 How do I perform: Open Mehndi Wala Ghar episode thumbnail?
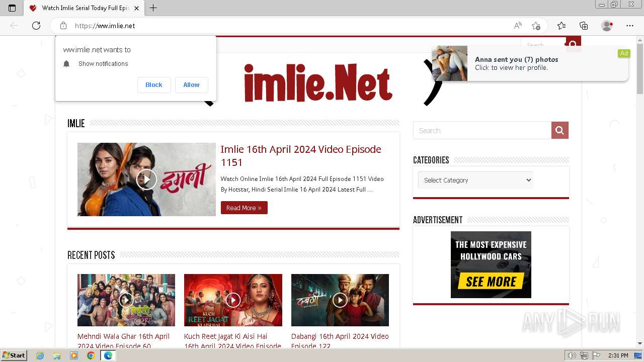(126, 300)
